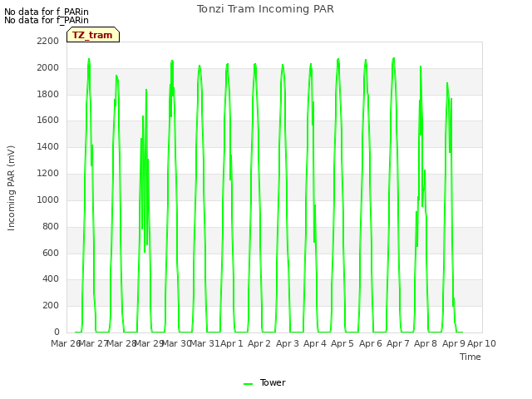Screen dimensions: 532x399
Task: Click the 600 y-axis tick label
Action: 51,253
